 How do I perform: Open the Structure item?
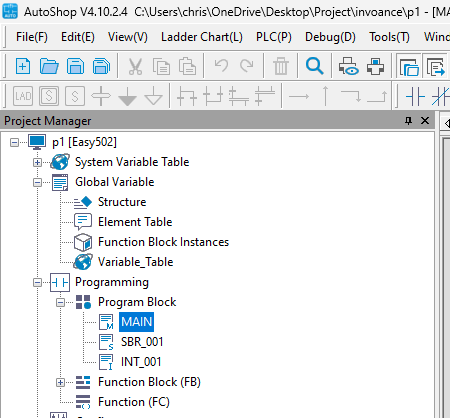(x=122, y=202)
